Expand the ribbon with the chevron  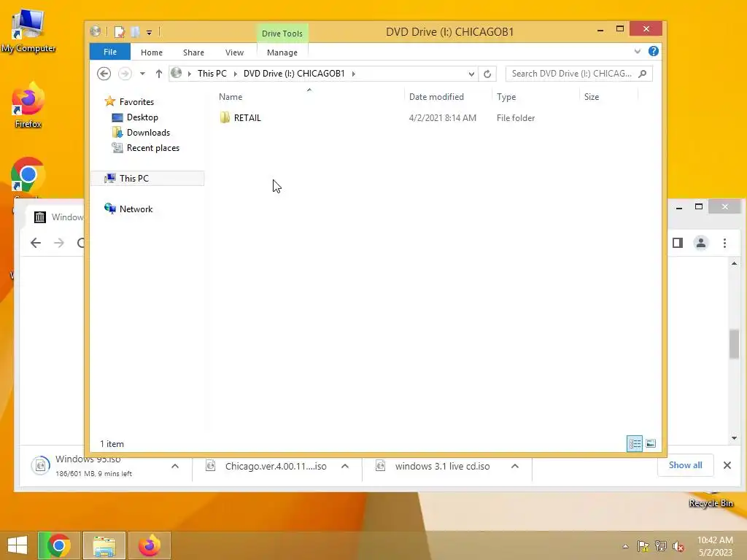tap(638, 51)
